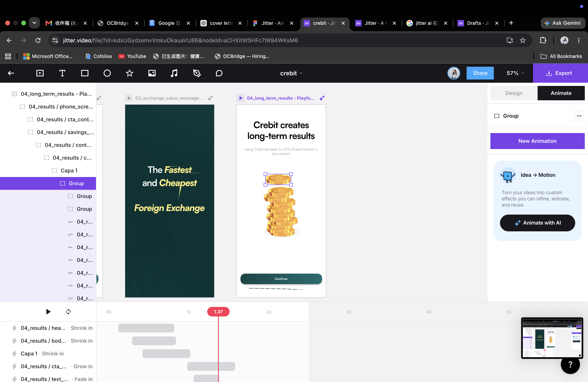
Task: Open the Audio music note tool
Action: tap(174, 73)
